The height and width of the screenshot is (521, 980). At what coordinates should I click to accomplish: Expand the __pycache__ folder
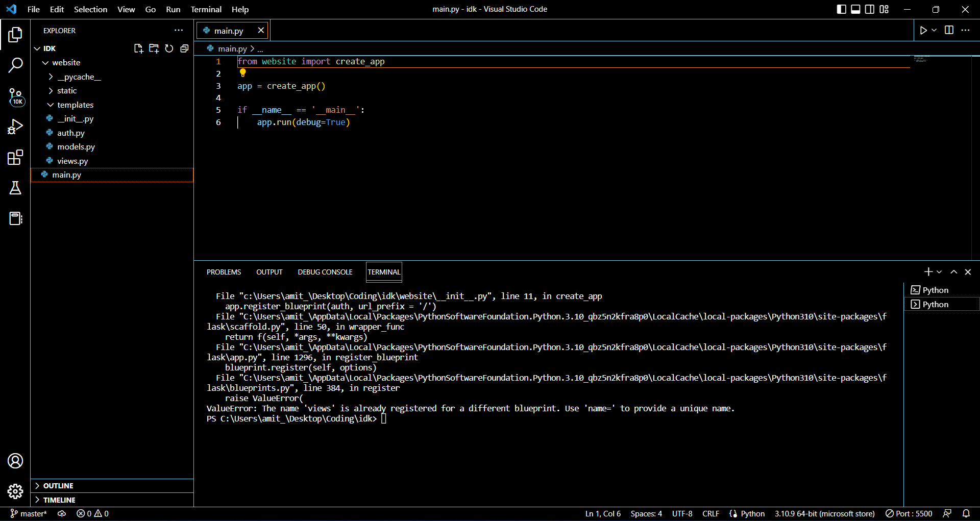(79, 77)
